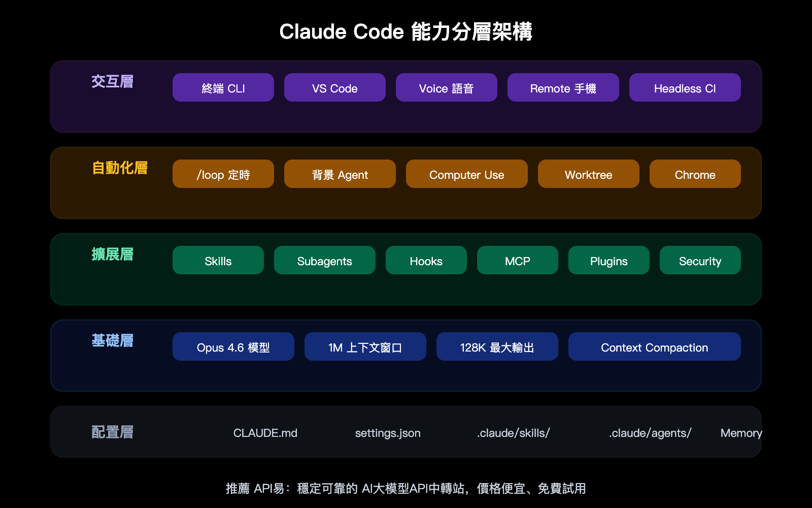The width and height of the screenshot is (812, 508).
Task: Click the Headless CI block
Action: click(685, 87)
